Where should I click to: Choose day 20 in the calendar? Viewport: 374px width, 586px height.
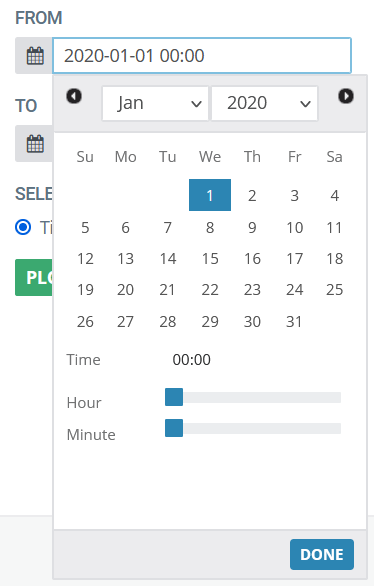[125, 290]
